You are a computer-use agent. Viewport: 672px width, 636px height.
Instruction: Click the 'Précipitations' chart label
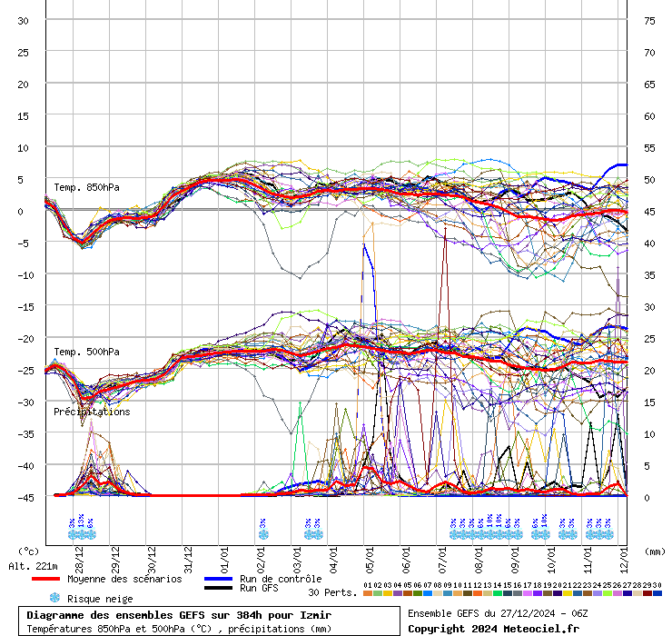point(92,412)
